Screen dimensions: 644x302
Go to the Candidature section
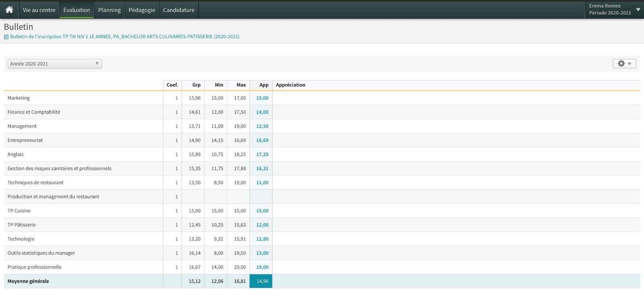[179, 10]
